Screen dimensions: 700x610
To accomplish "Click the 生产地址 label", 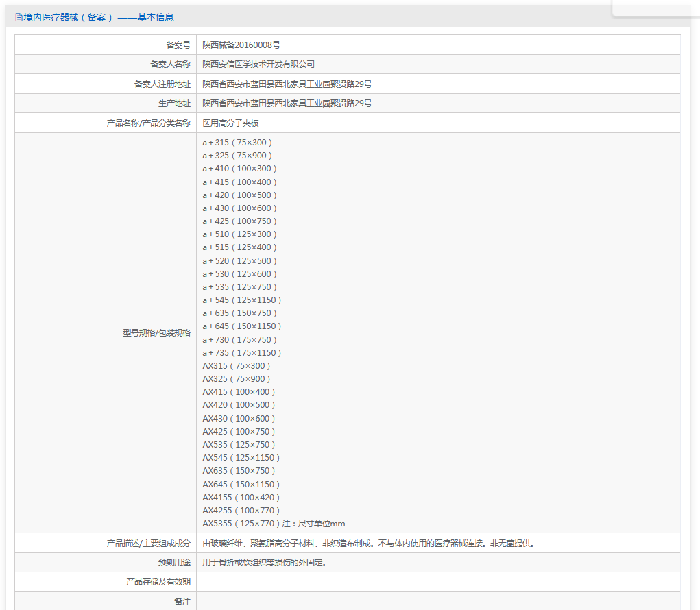I will 174,103.
